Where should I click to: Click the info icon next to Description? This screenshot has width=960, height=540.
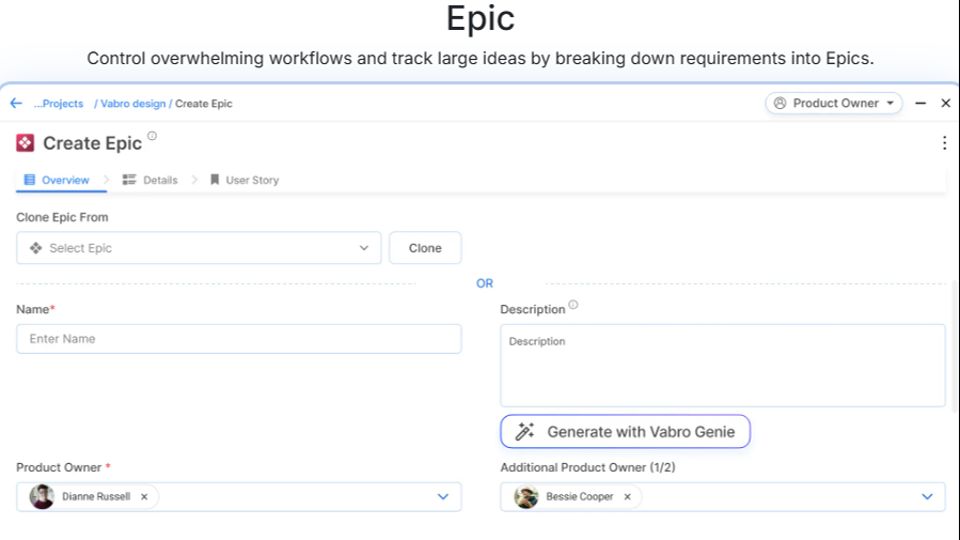(573, 305)
